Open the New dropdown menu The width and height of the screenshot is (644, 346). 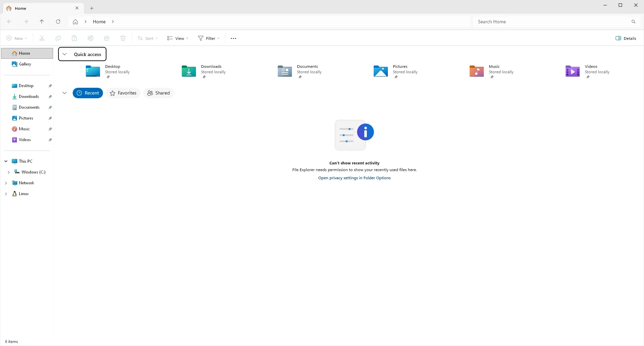click(x=17, y=38)
